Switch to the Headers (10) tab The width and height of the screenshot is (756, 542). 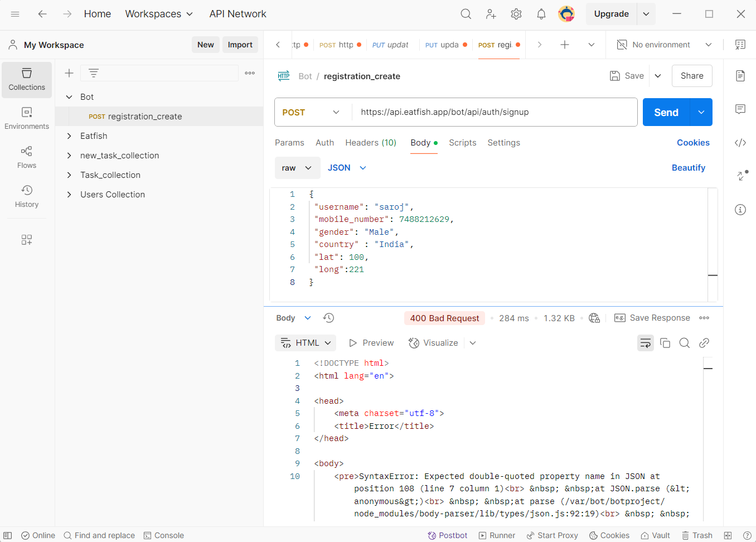coord(371,143)
